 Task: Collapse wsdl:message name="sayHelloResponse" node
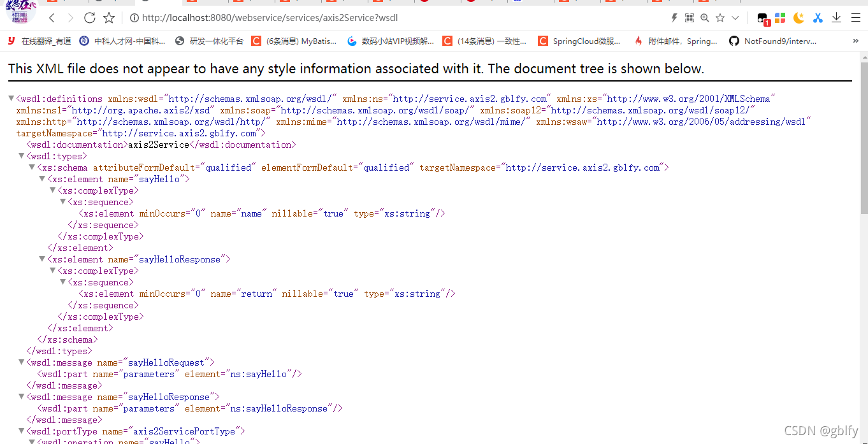(x=21, y=397)
